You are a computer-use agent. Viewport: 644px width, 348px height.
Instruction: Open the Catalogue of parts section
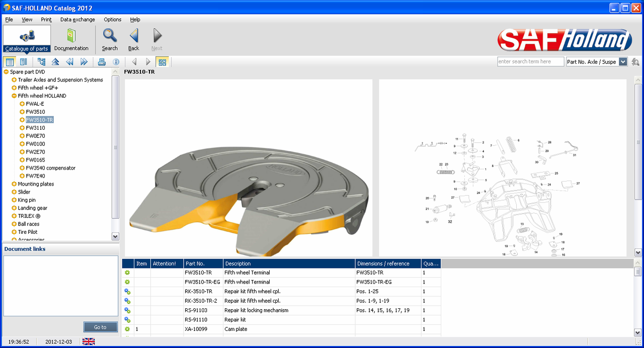tap(27, 39)
